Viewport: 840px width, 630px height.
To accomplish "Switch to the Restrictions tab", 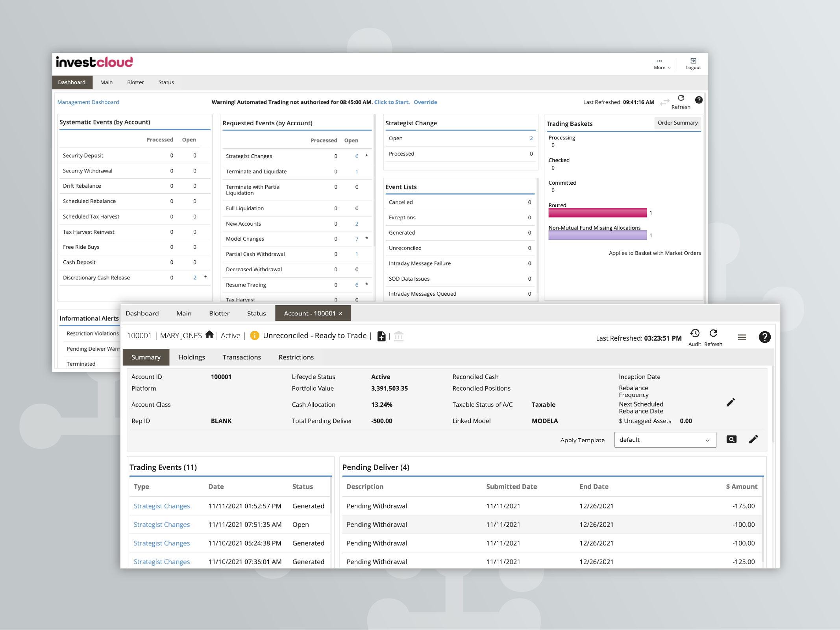I will [x=296, y=357].
